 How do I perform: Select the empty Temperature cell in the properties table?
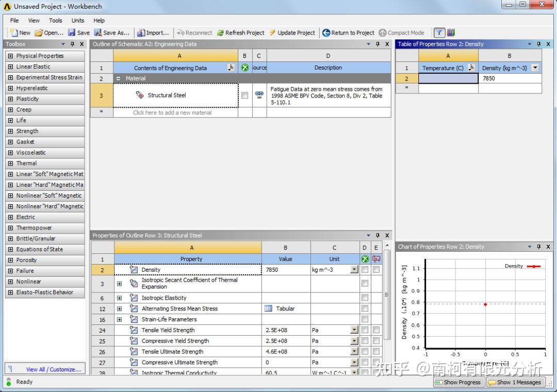(448, 78)
